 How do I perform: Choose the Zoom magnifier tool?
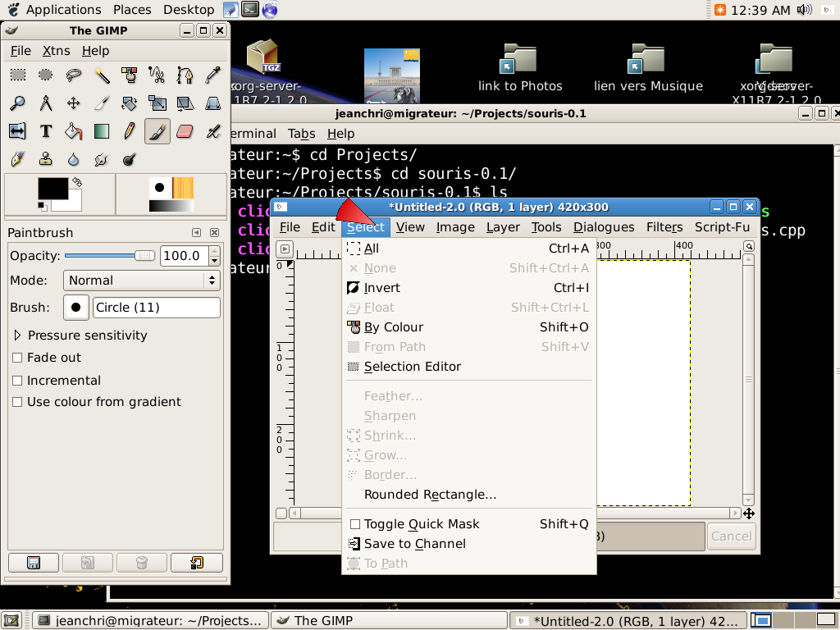point(17,103)
